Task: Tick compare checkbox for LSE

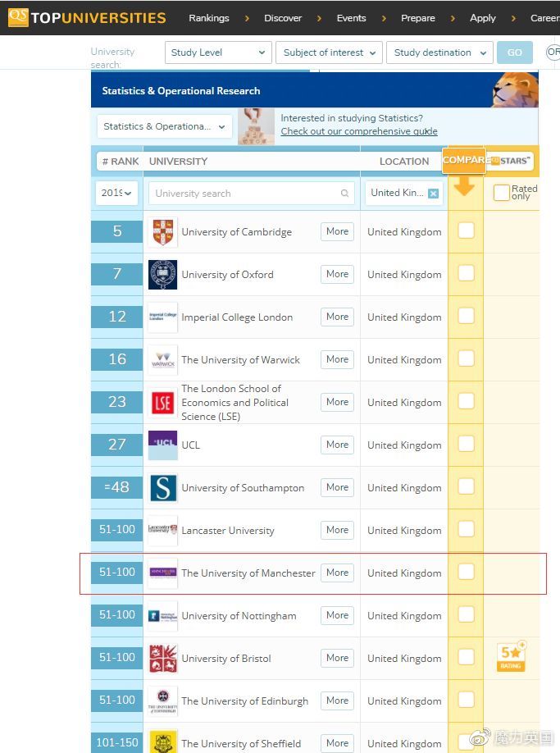Action: point(466,401)
